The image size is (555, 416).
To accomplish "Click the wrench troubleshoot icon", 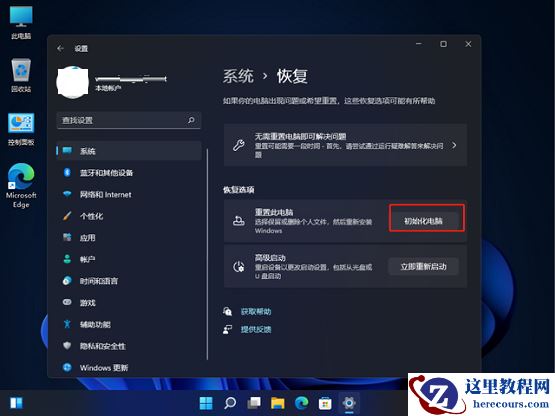I will click(239, 145).
